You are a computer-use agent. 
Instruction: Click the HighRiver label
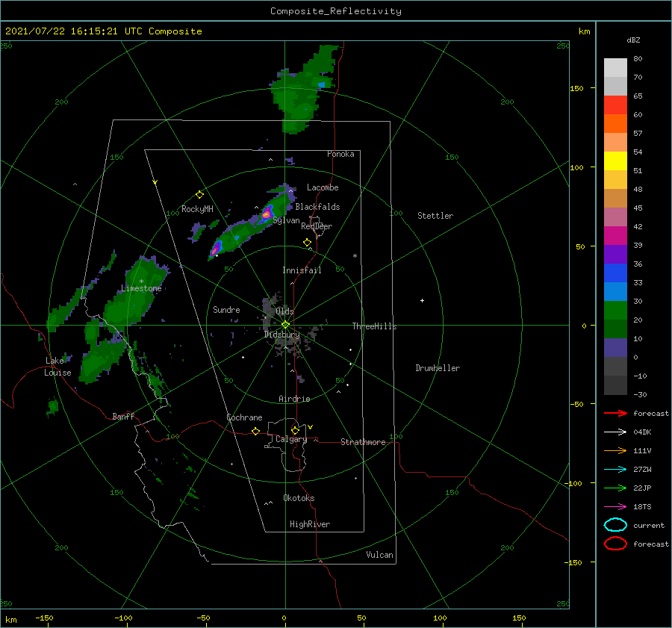[310, 524]
